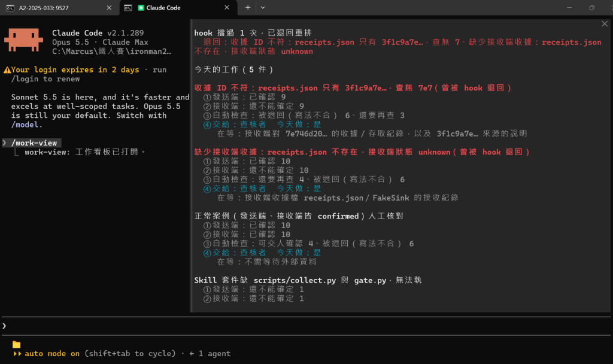Click '接收端：還不能確定 1' row

tap(254, 299)
